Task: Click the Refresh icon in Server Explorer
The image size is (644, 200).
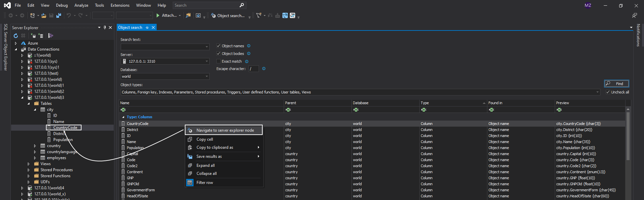Action: (x=16, y=36)
